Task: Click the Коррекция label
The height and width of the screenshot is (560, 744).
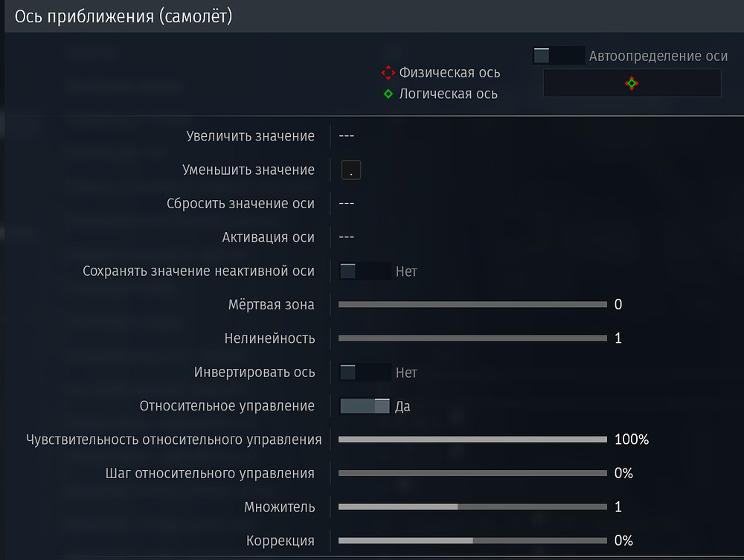Action: click(x=280, y=541)
